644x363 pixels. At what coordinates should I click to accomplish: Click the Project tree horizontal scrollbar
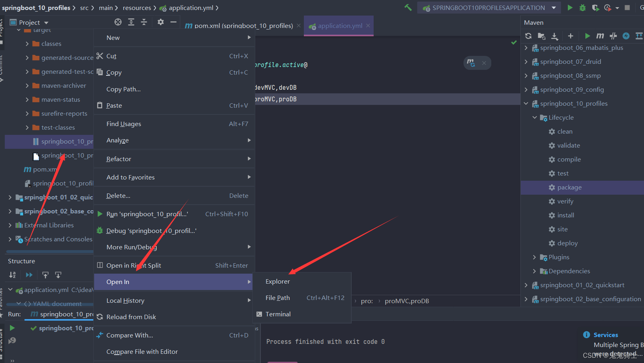pos(50,252)
